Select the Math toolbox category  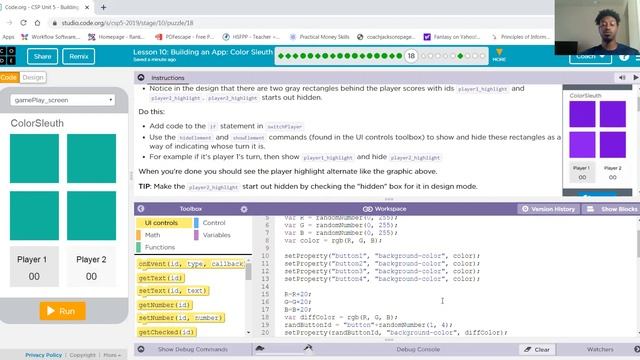pos(152,235)
